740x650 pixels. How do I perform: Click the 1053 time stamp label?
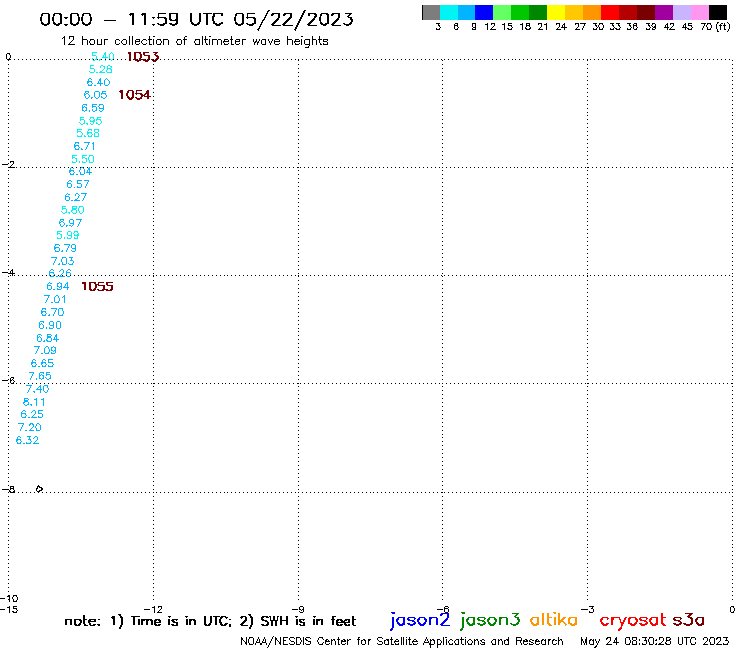[143, 57]
